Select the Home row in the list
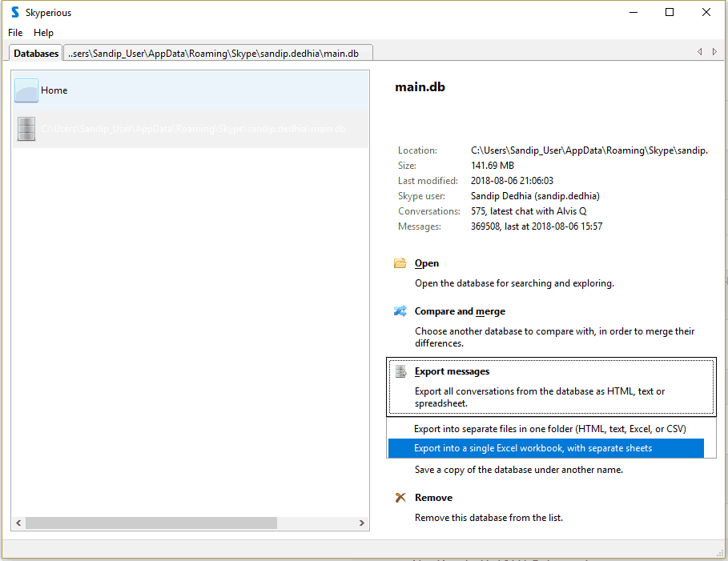The height and width of the screenshot is (561, 728). 191,90
